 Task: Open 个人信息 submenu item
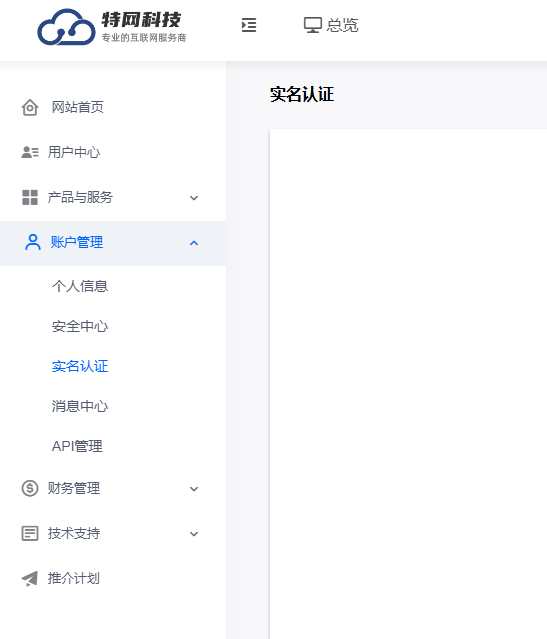[80, 286]
